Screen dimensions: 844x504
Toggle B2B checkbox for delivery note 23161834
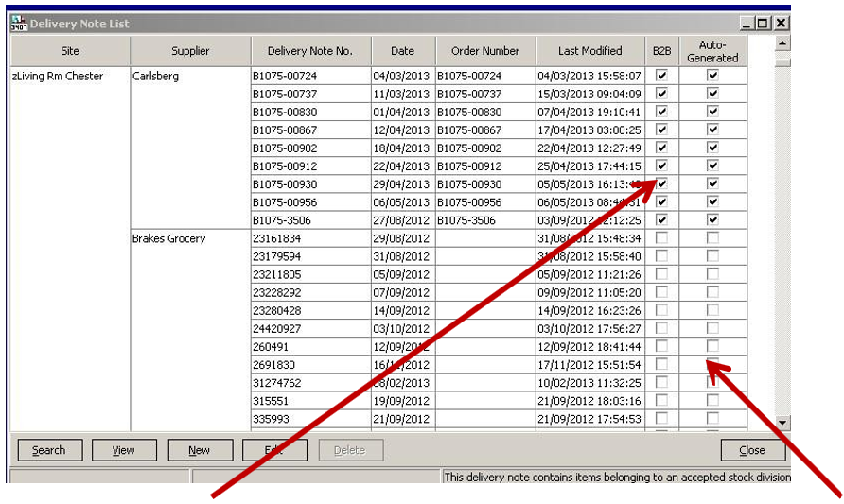coord(661,238)
